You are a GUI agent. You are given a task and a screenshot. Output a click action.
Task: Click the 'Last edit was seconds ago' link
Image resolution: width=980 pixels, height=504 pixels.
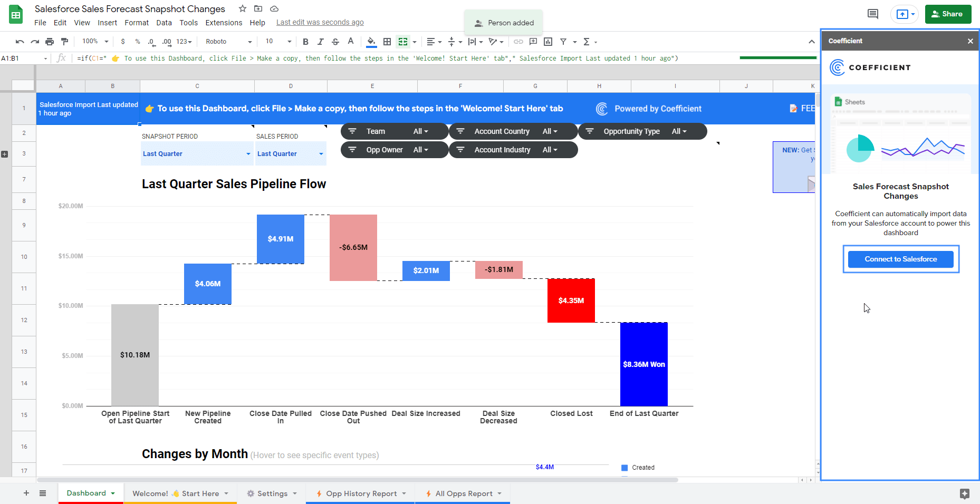(320, 22)
